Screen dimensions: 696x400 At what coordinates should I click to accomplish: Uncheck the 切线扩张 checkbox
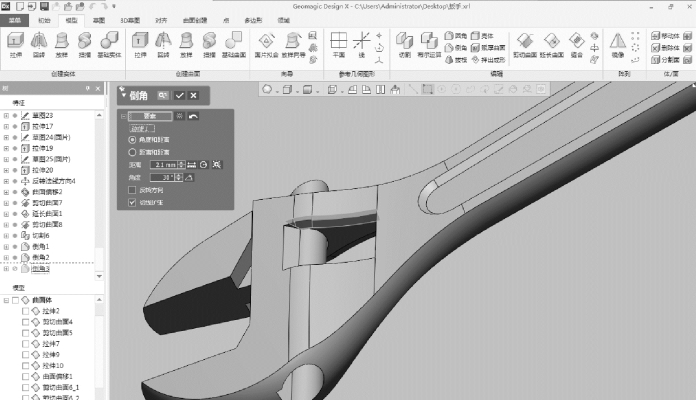(x=133, y=202)
